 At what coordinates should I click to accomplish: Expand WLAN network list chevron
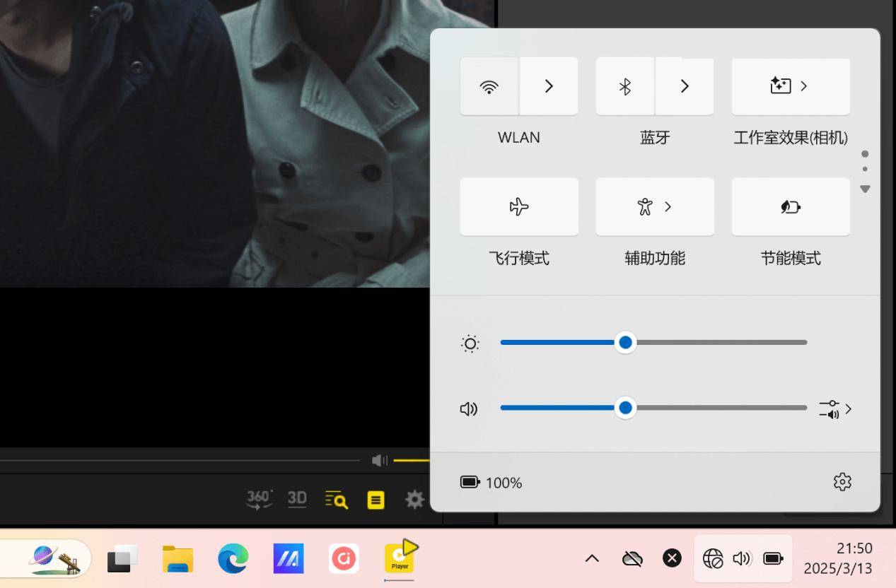click(x=549, y=86)
